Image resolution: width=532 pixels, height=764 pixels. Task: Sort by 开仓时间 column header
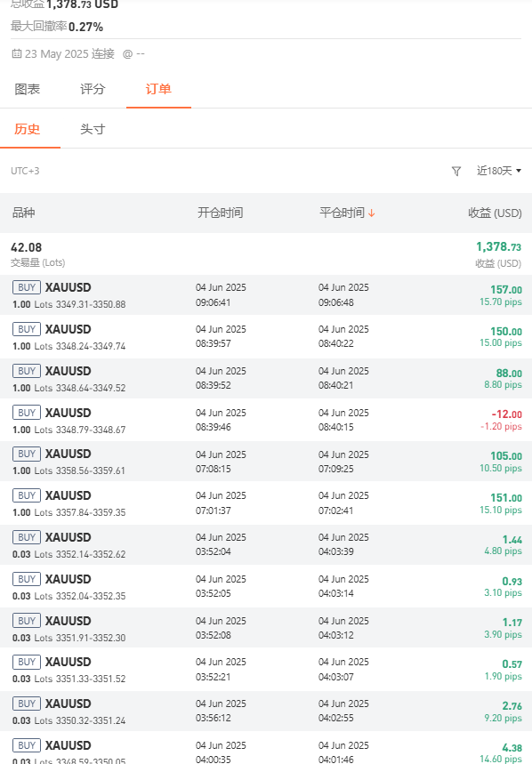[x=221, y=213]
